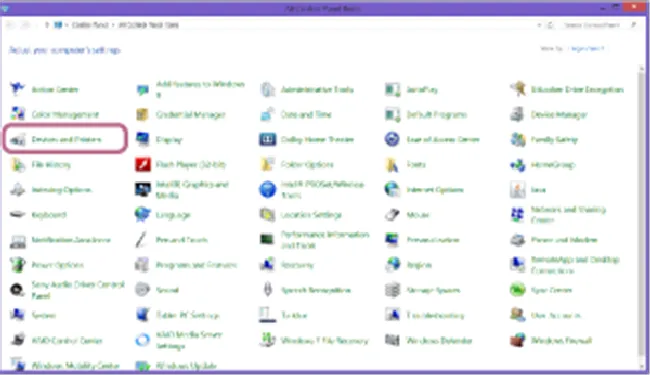Screen dimensions: 650x375
Task: Open the Family Safety icon
Action: pos(517,140)
